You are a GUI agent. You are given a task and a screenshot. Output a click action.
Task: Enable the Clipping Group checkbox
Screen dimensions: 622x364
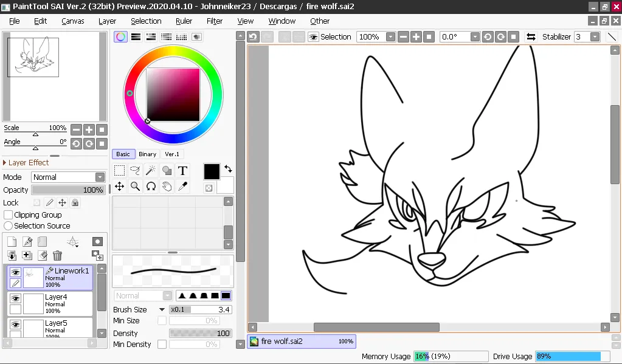pos(8,215)
